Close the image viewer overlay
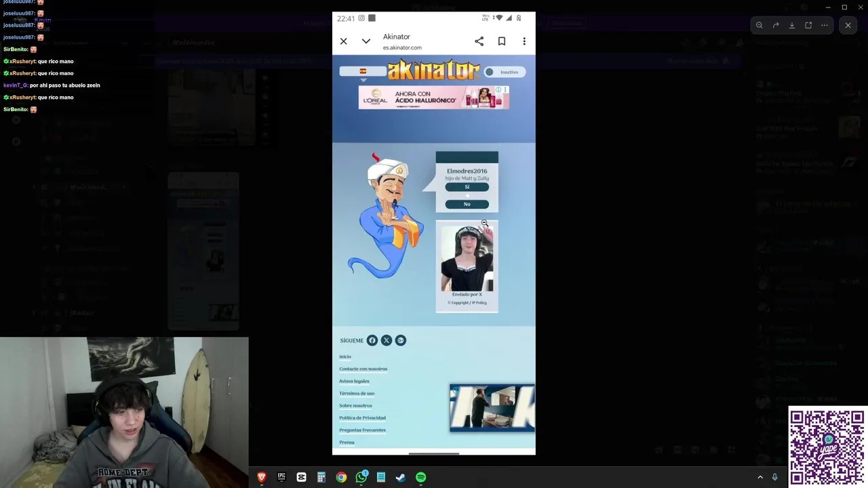Image resolution: width=868 pixels, height=488 pixels. coord(848,26)
